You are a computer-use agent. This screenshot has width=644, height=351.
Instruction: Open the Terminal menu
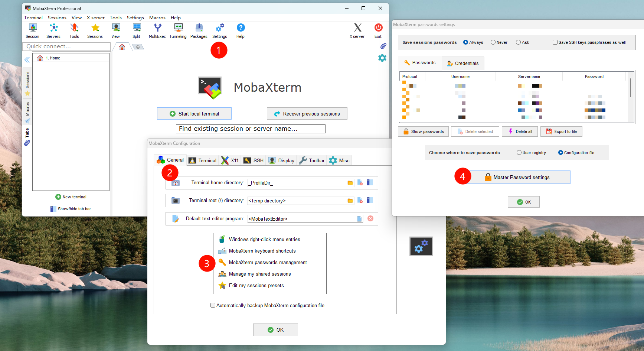[33, 18]
